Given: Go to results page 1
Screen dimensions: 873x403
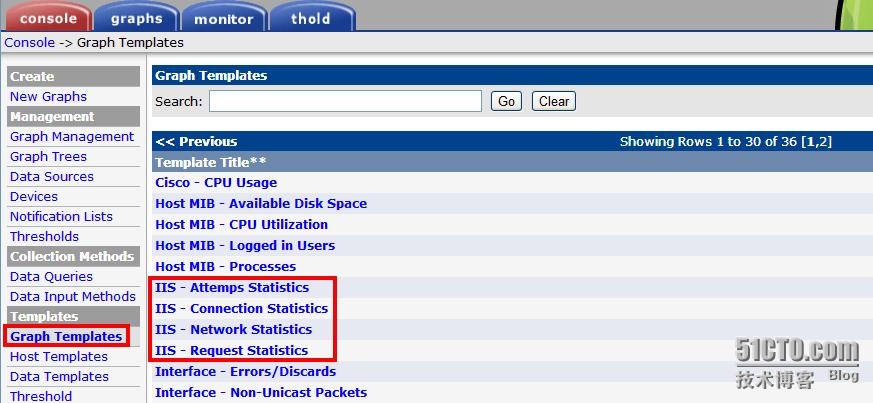Looking at the screenshot, I should 809,142.
